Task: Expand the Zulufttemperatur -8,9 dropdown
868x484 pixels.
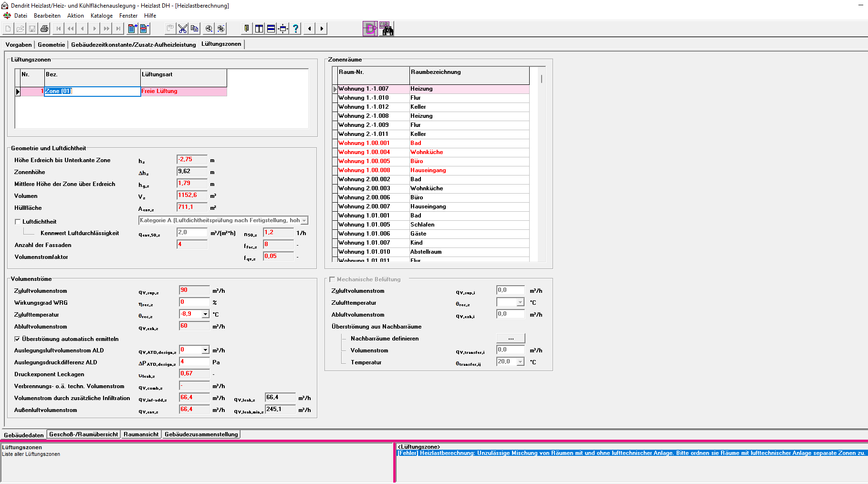Action: [x=206, y=314]
